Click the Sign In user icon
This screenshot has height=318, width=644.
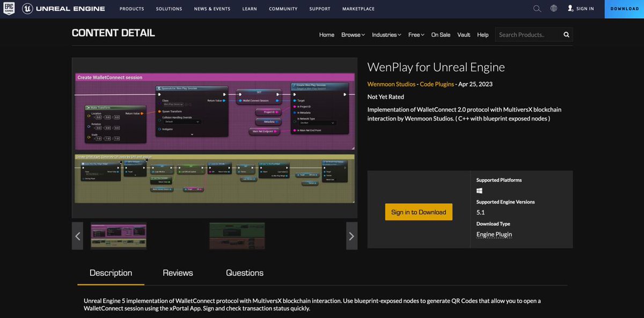click(x=570, y=9)
